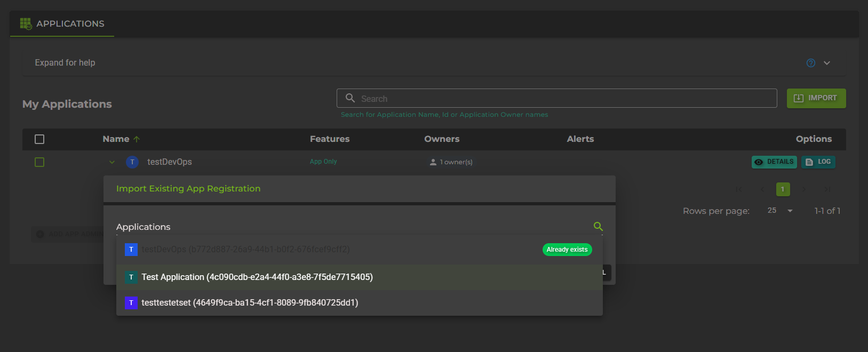Open the Rows per page dropdown
This screenshot has width=868, height=352.
[x=790, y=211]
